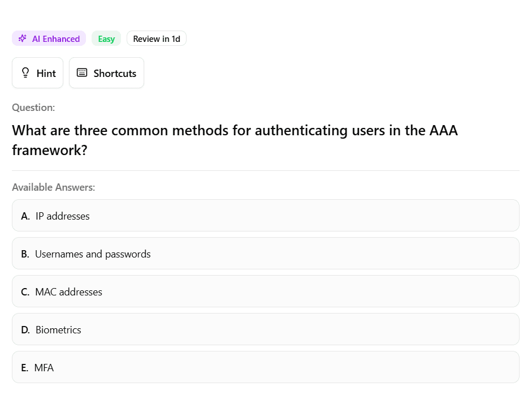The height and width of the screenshot is (399, 532).
Task: Select the Easy difficulty badge
Action: (x=106, y=38)
